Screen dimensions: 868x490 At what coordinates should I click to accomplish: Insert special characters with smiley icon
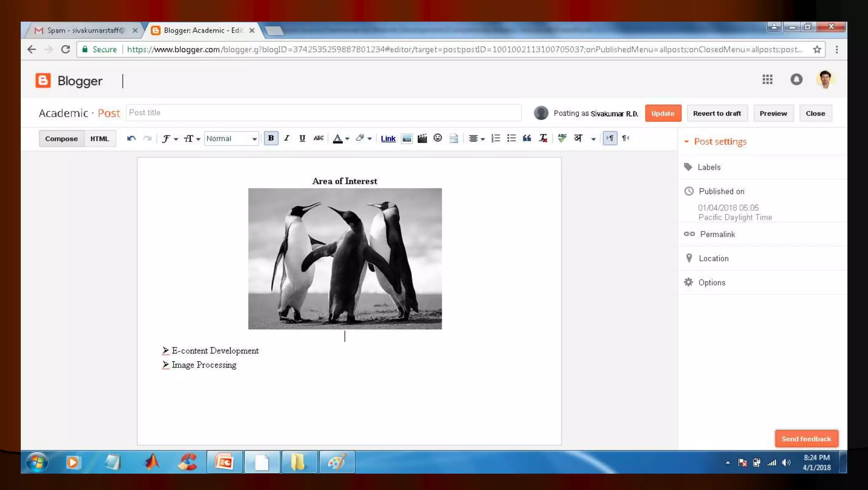(438, 138)
